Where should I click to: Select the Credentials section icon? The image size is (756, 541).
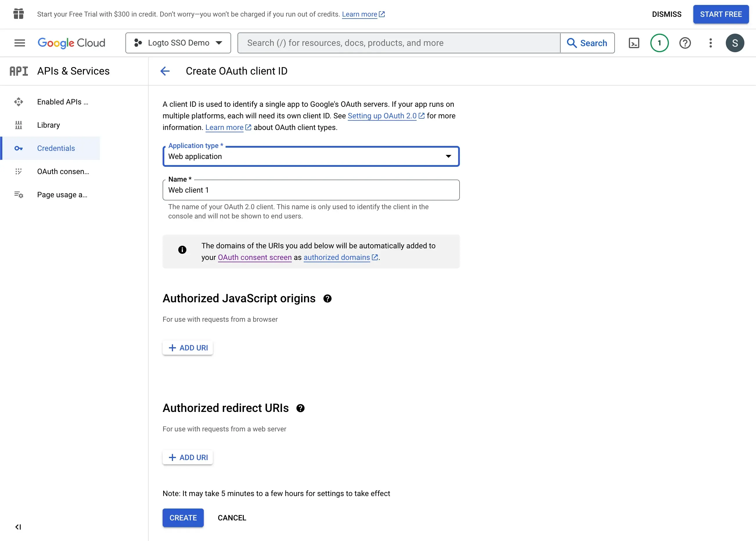[x=19, y=148]
